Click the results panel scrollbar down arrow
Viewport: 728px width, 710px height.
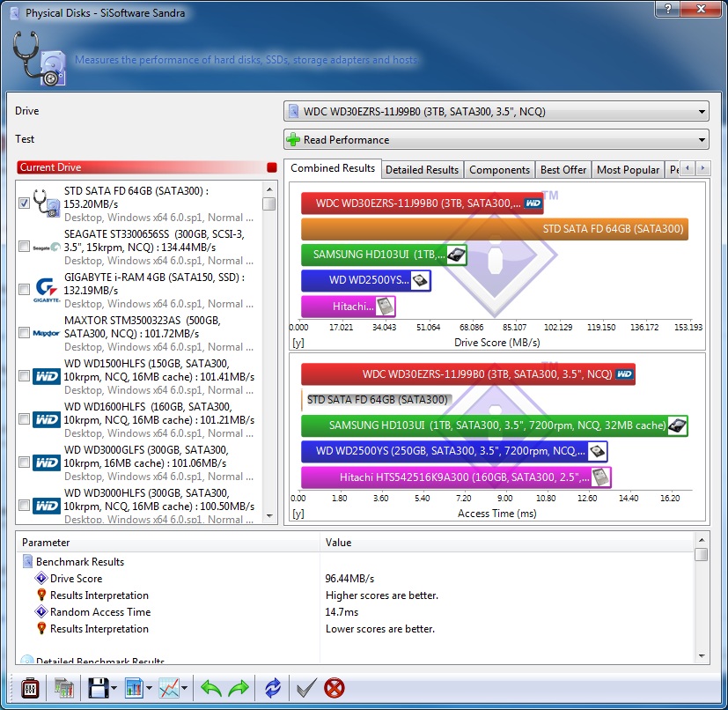[702, 655]
